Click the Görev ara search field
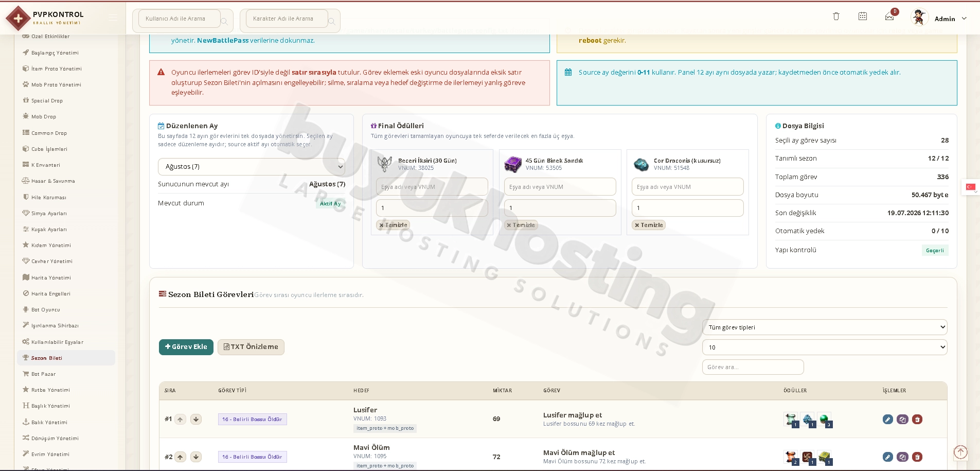This screenshot has width=980, height=471. [x=753, y=367]
